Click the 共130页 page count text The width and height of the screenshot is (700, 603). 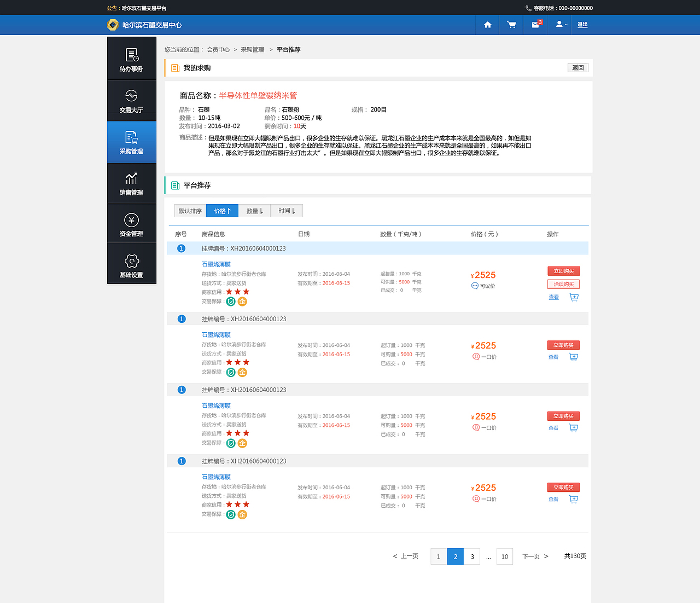pos(575,556)
